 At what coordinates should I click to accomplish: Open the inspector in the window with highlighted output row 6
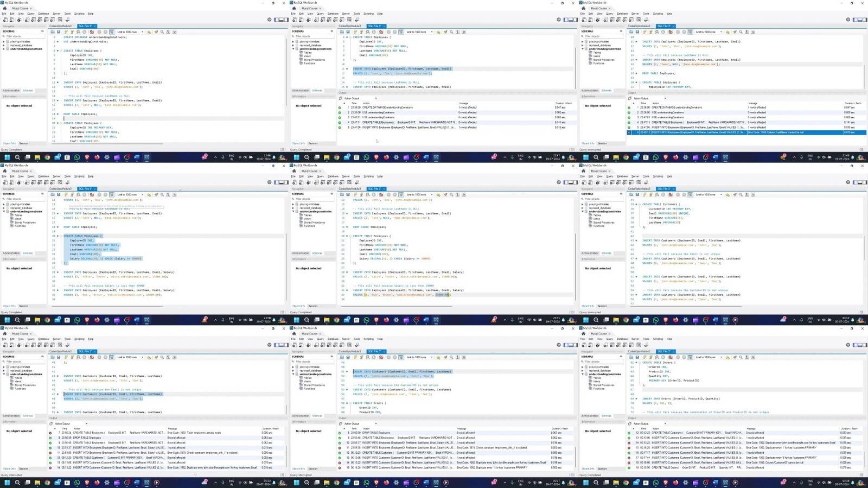pos(597,20)
